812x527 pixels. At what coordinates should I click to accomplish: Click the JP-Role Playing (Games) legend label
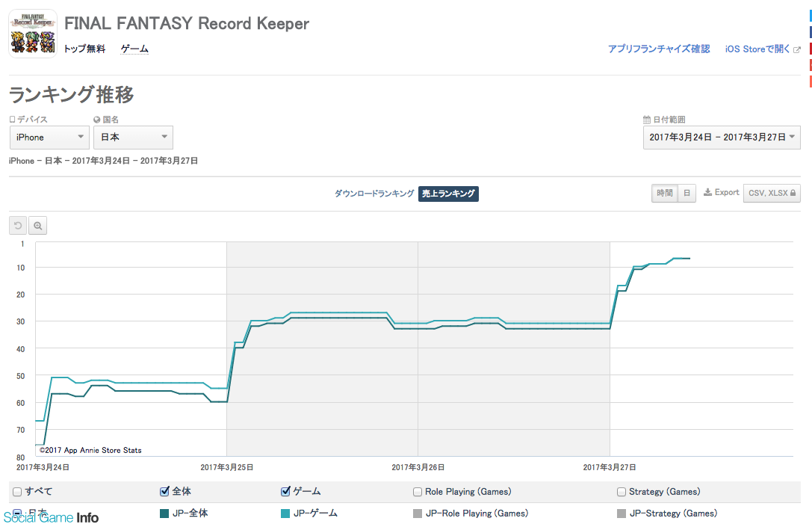[x=477, y=513]
